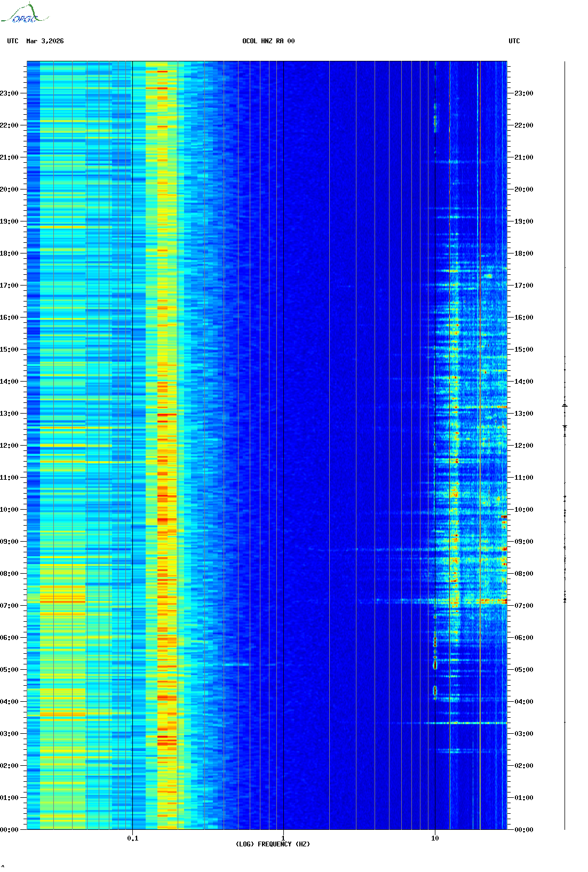Image resolution: width=588 pixels, height=872 pixels.
Task: Click the left-axis '14:00' time label
Action: 9,382
